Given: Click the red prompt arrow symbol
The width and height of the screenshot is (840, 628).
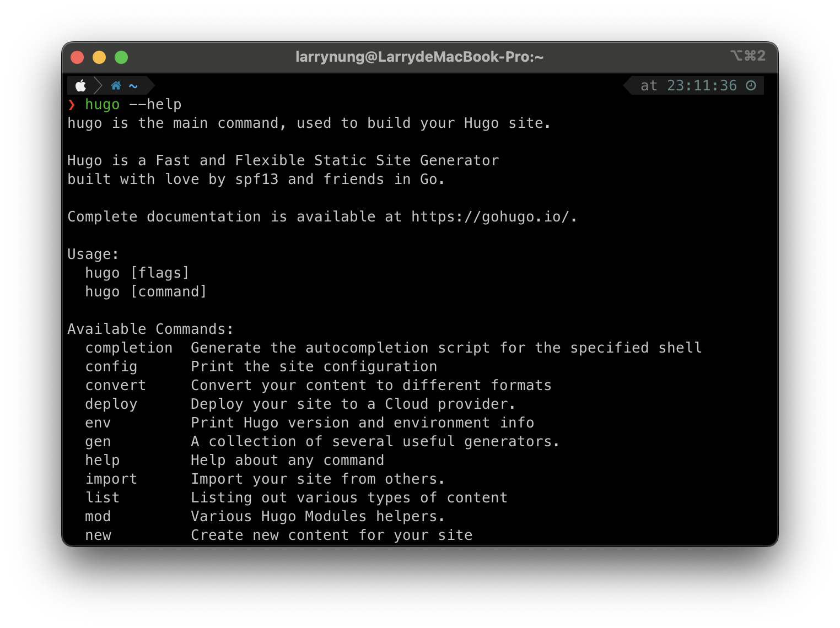Looking at the screenshot, I should (71, 105).
